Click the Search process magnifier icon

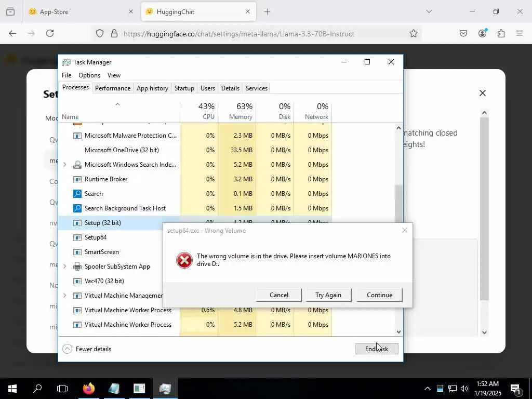point(77,194)
